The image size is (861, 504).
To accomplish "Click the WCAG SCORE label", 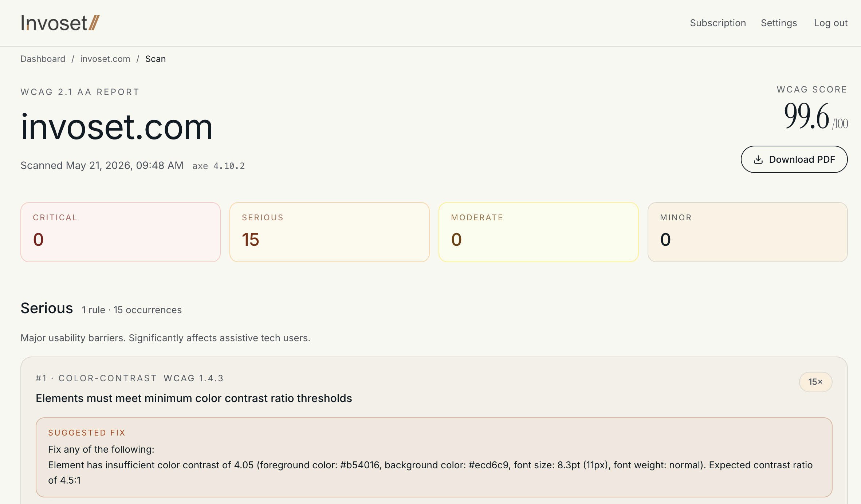I will point(812,90).
